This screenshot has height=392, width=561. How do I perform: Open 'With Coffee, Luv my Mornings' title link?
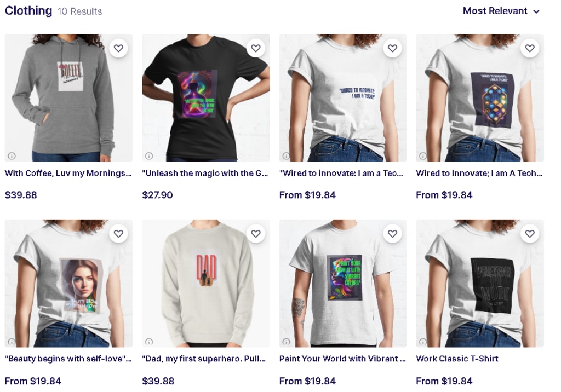pyautogui.click(x=68, y=173)
